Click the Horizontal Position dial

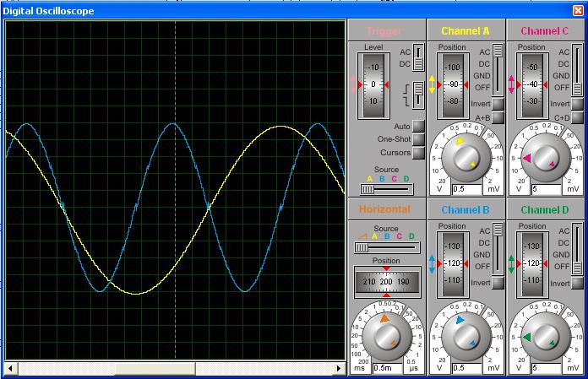387,282
